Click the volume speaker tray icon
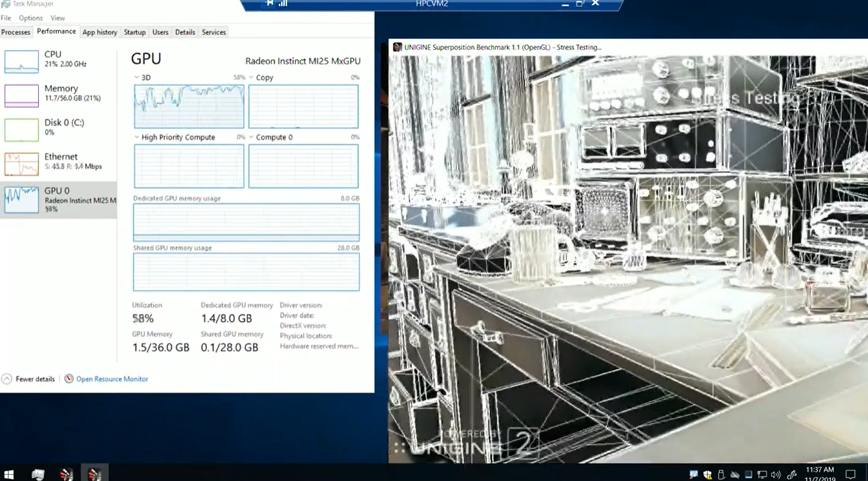Viewport: 868px width, 481px height. [776, 474]
